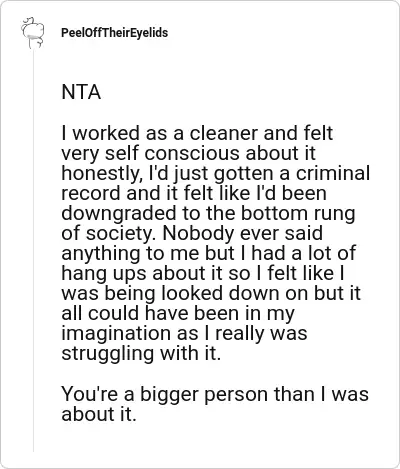400x469 pixels.
Task: Click the words 'criminal record' line start 'honestly'
Action: tap(215, 173)
